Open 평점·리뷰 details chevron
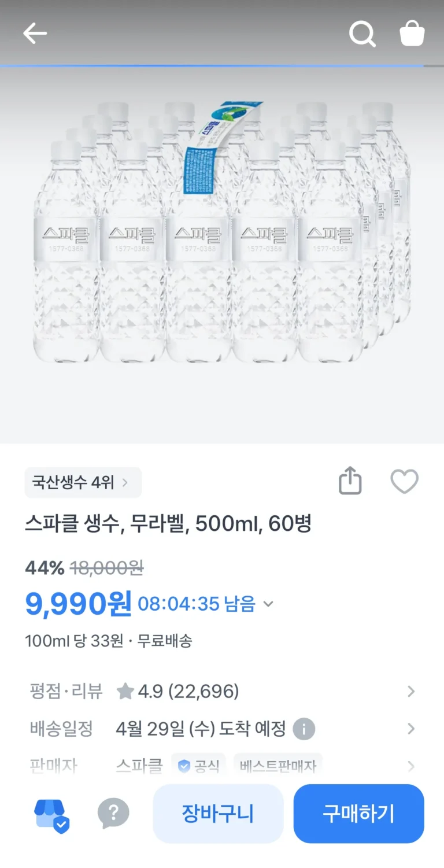 [x=411, y=692]
